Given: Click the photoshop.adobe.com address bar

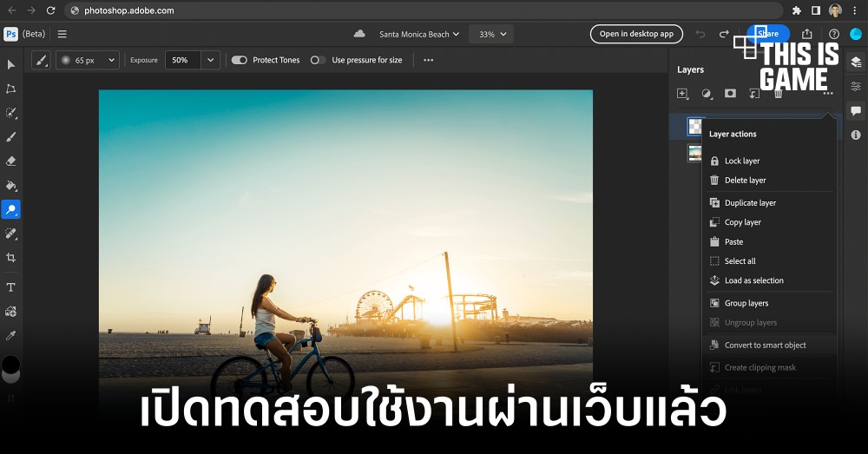Looking at the screenshot, I should point(424,10).
